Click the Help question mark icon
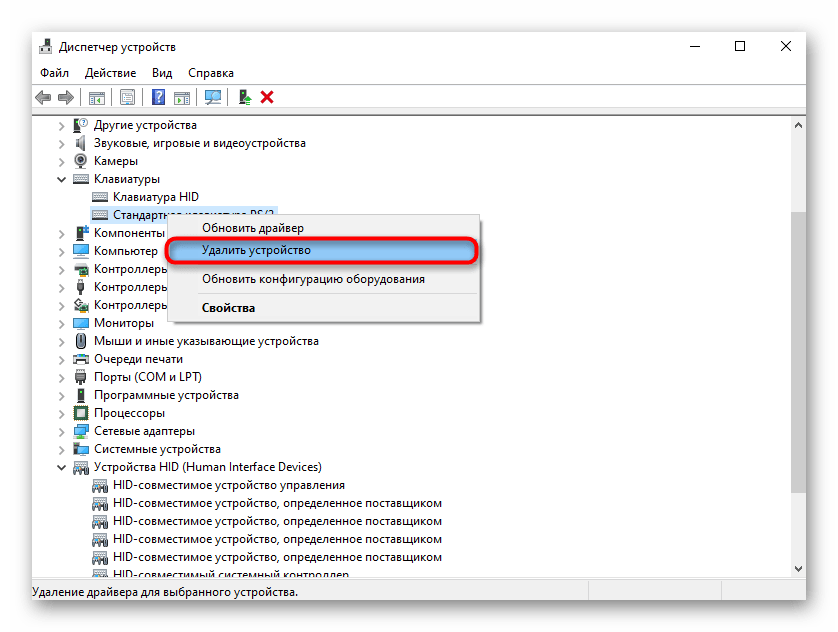This screenshot has height=632, width=838. click(x=158, y=97)
